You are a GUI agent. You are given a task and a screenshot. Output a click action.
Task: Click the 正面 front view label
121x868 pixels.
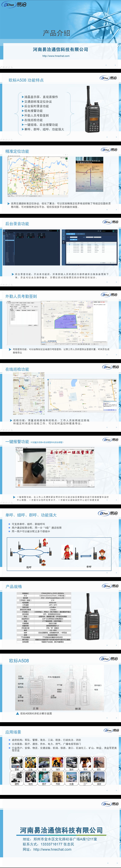36,709
